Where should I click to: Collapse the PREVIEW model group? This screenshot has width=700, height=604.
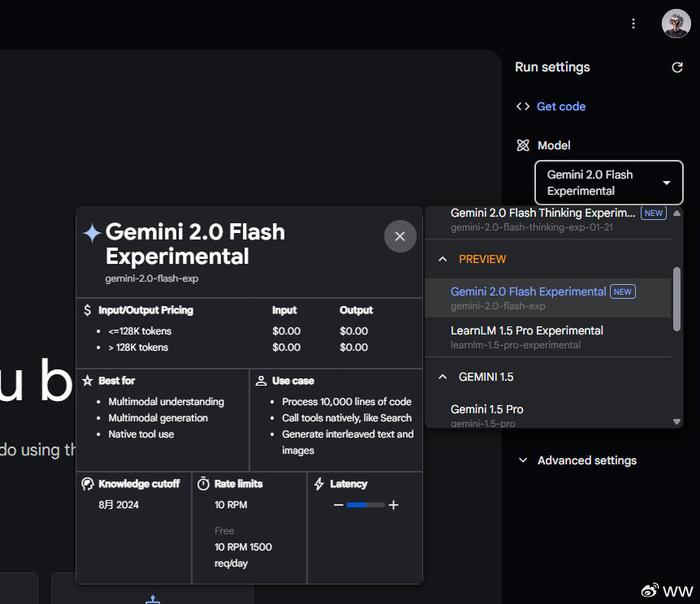click(x=442, y=259)
